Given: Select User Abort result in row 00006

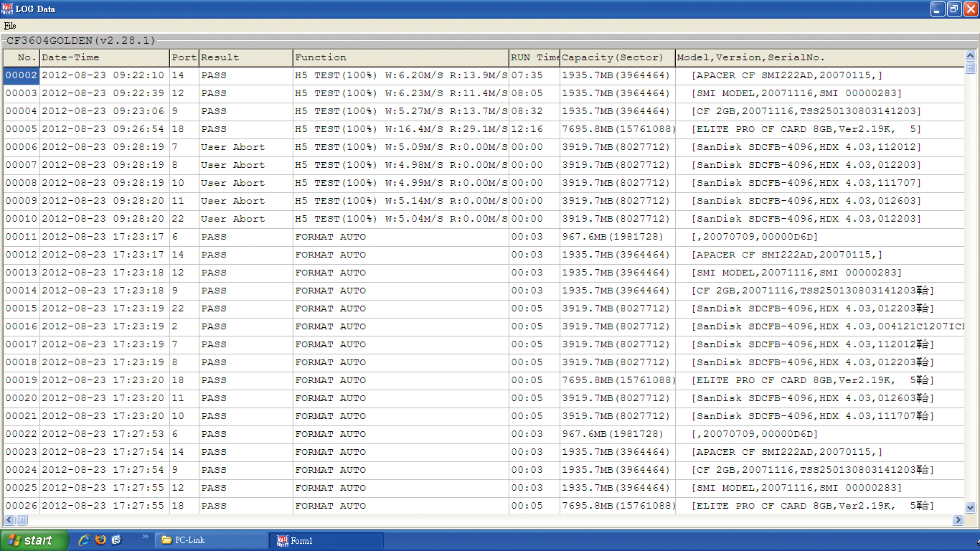Looking at the screenshot, I should click(x=232, y=147).
